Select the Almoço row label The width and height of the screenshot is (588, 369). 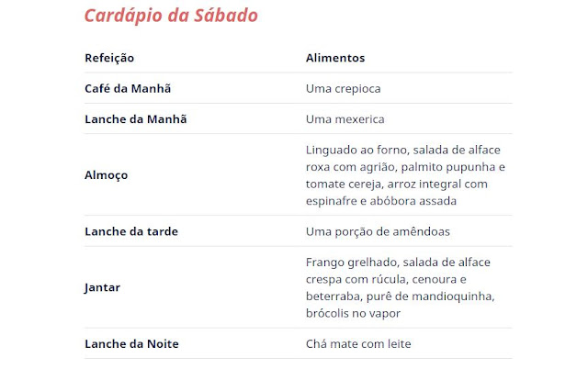click(107, 175)
